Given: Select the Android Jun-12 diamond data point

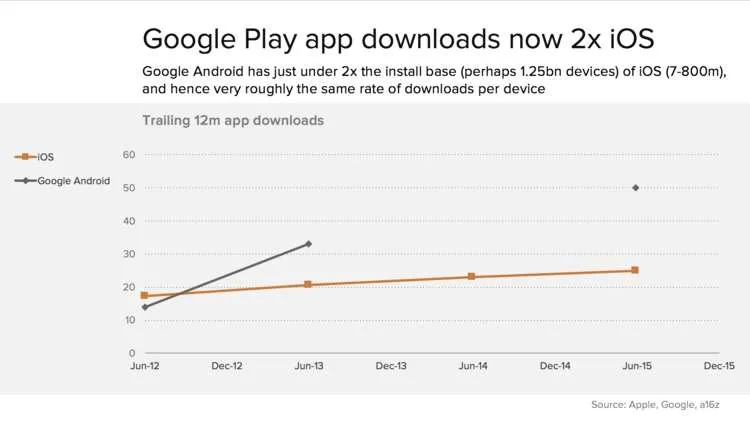Looking at the screenshot, I should click(145, 307).
